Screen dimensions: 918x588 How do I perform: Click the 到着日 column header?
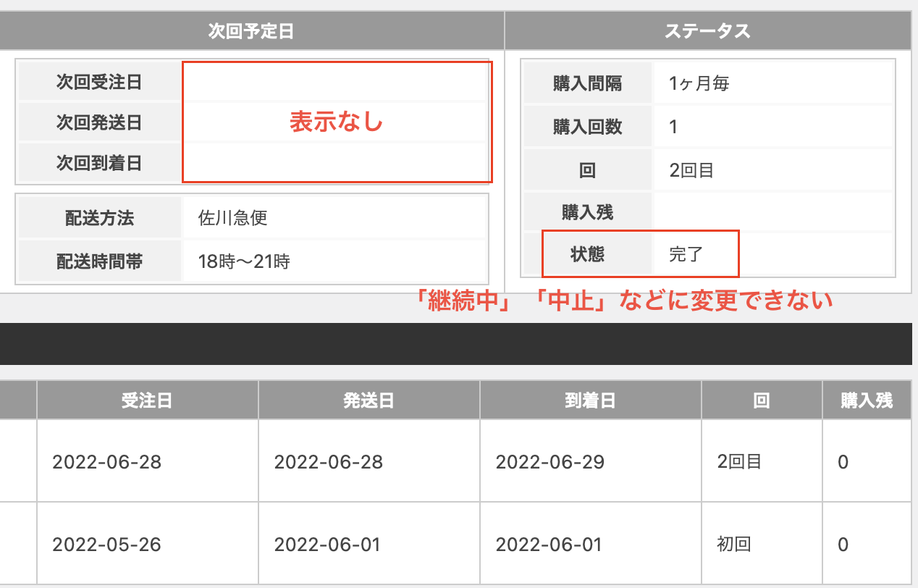click(x=590, y=400)
